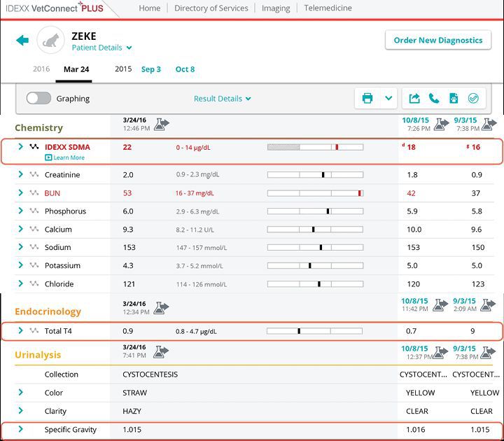Click the phone call icon
The height and width of the screenshot is (441, 504).
434,99
